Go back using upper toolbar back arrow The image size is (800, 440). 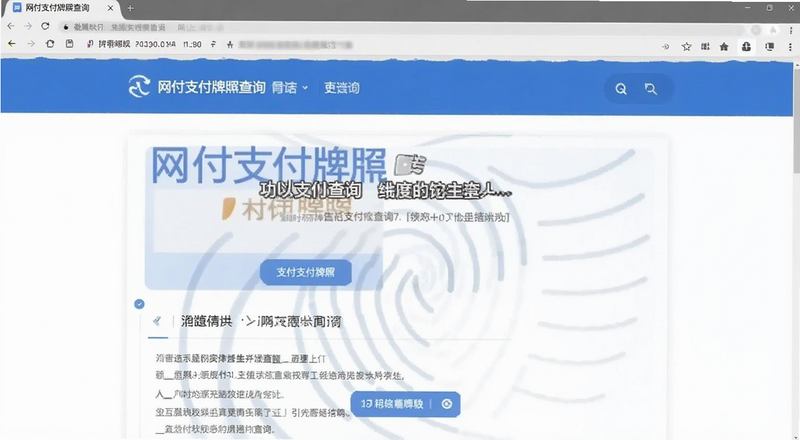pos(11,26)
